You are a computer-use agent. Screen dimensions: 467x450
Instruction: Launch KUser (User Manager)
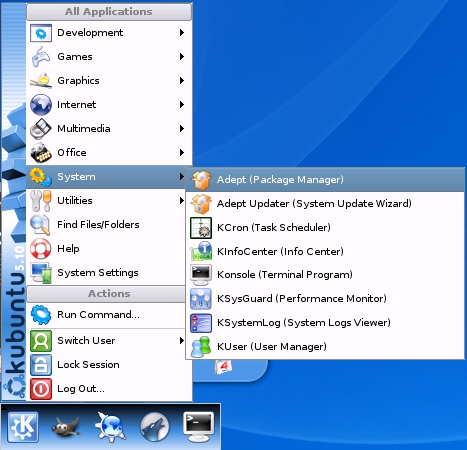pos(325,347)
